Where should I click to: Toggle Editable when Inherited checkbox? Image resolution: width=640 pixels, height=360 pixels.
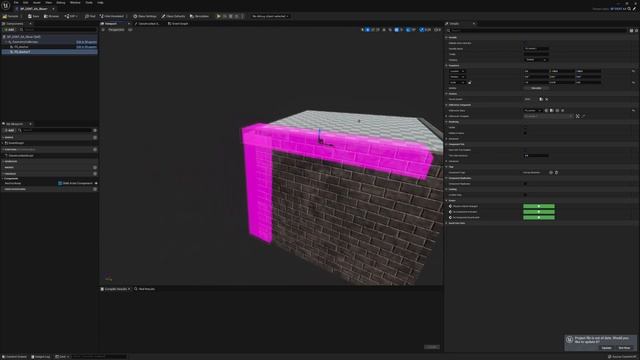tap(525, 43)
